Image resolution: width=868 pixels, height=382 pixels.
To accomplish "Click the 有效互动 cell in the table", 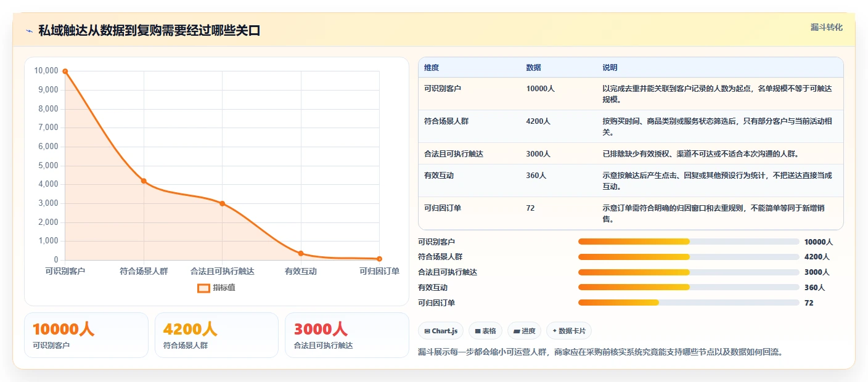I will pos(439,176).
